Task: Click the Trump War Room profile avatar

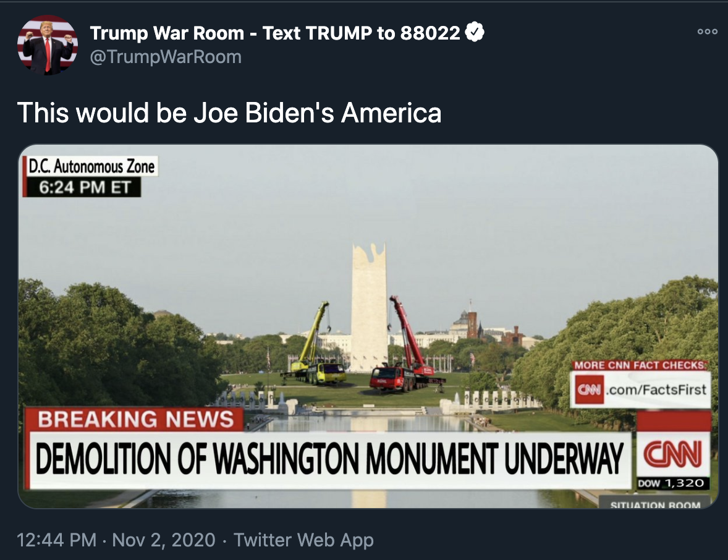Action: tap(48, 45)
